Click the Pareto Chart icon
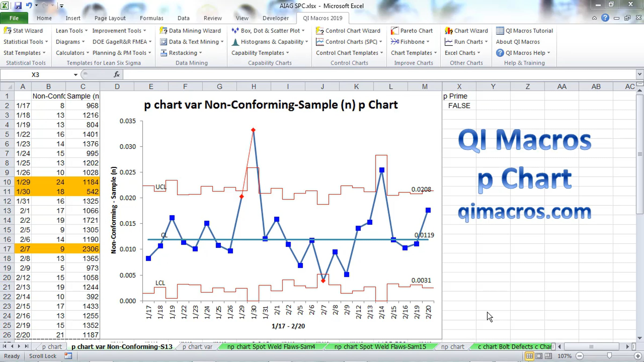Viewport: 644px width, 362px height. pyautogui.click(x=394, y=31)
